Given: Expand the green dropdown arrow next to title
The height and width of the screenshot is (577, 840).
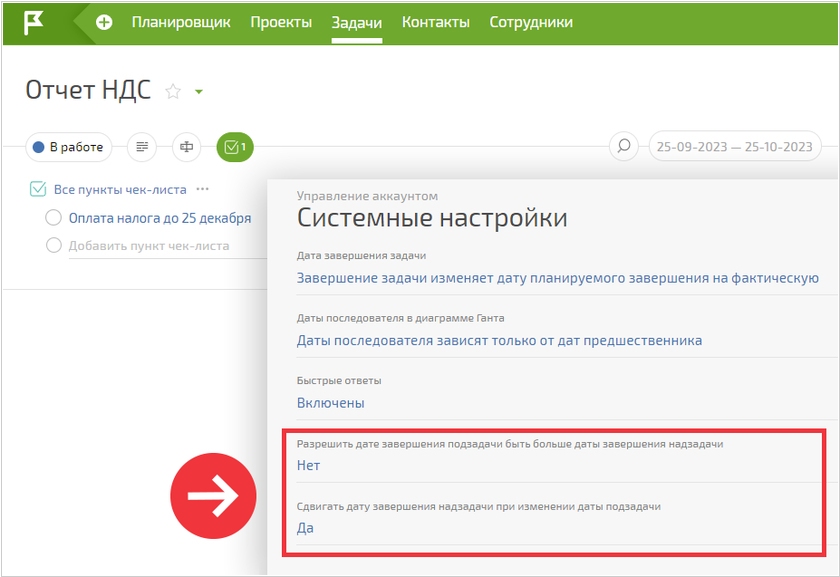Looking at the screenshot, I should [x=199, y=92].
